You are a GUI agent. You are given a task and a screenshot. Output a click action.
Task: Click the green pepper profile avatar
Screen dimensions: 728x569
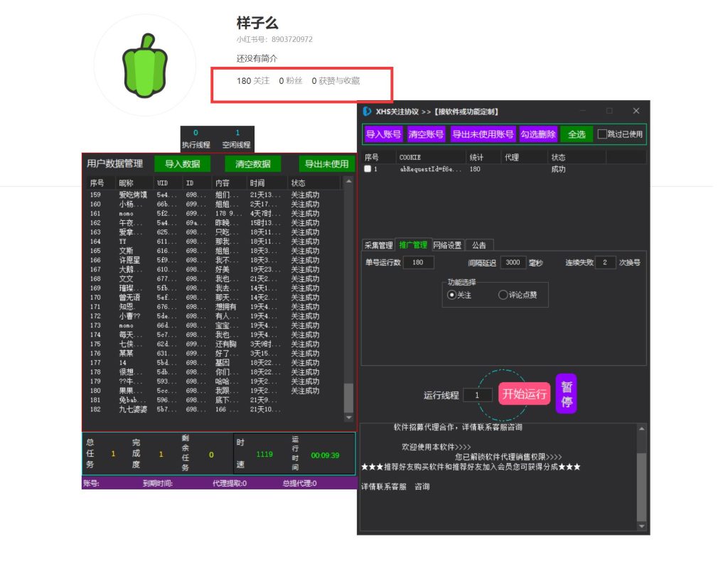point(145,64)
